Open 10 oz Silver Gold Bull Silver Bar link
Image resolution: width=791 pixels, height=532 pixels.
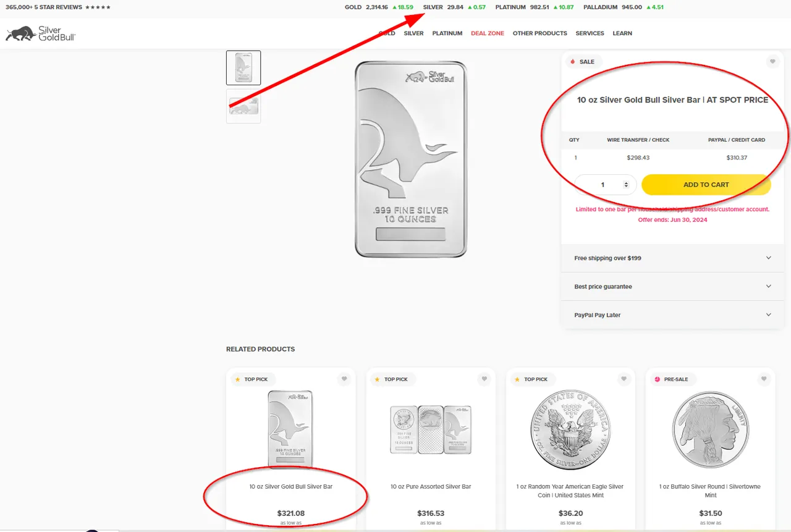[x=291, y=487]
